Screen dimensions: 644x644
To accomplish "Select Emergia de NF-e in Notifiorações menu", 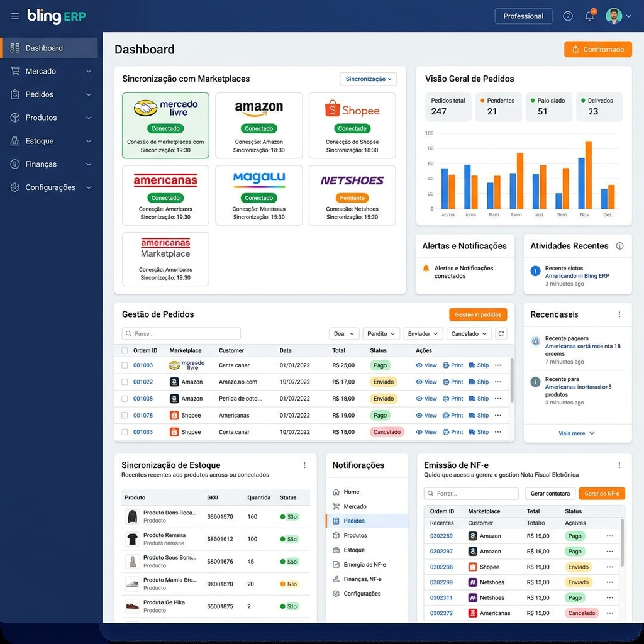I will (367, 564).
